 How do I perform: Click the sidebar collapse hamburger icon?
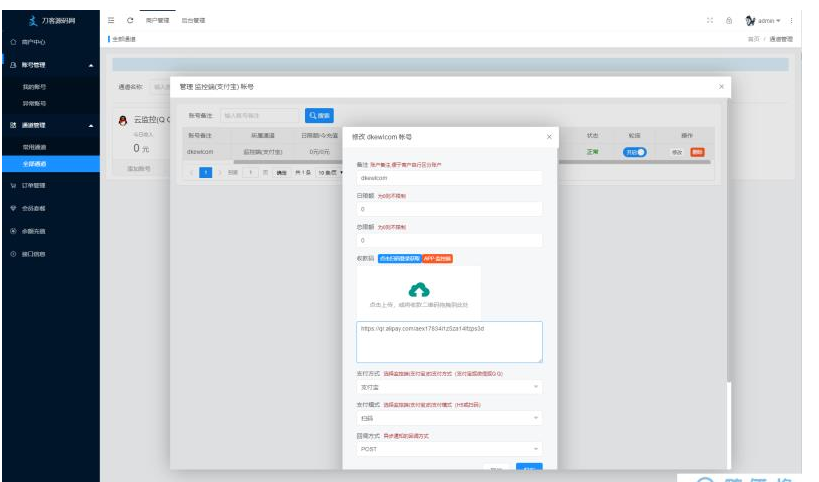[111, 20]
